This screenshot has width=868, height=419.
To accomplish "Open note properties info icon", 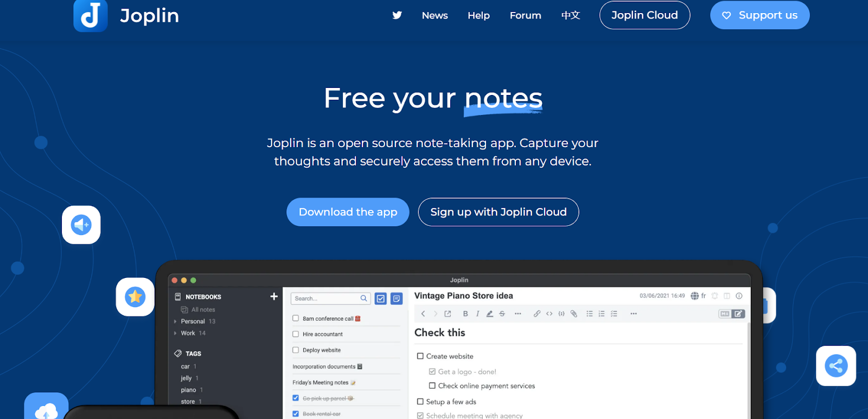I will [x=739, y=296].
